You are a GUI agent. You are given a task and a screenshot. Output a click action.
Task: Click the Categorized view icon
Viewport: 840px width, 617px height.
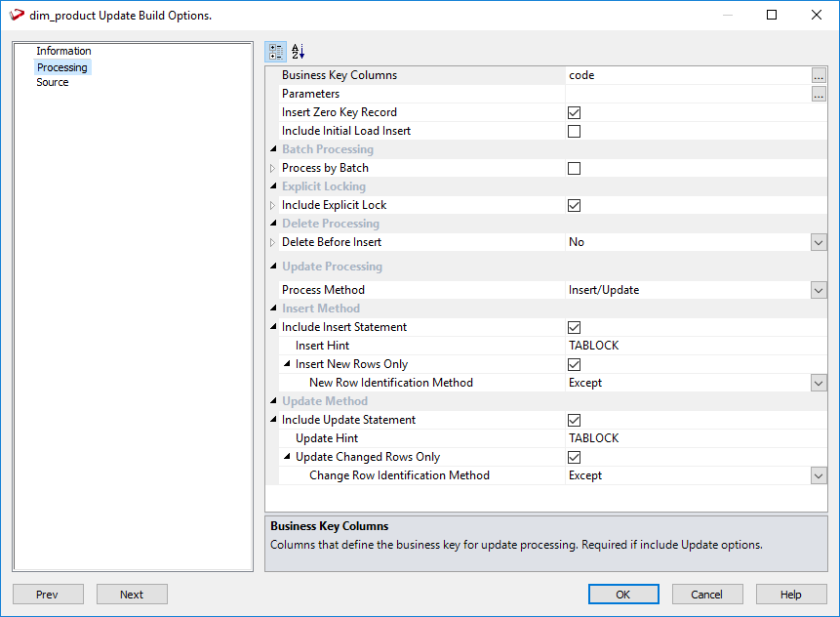(x=276, y=52)
